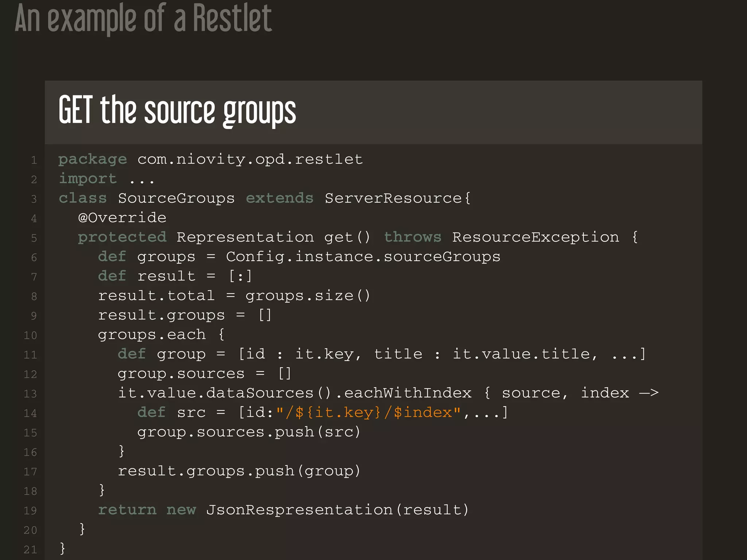The width and height of the screenshot is (747, 560).
Task: Click 'JsonRespresentation(result)' on line 19
Action: 337,510
